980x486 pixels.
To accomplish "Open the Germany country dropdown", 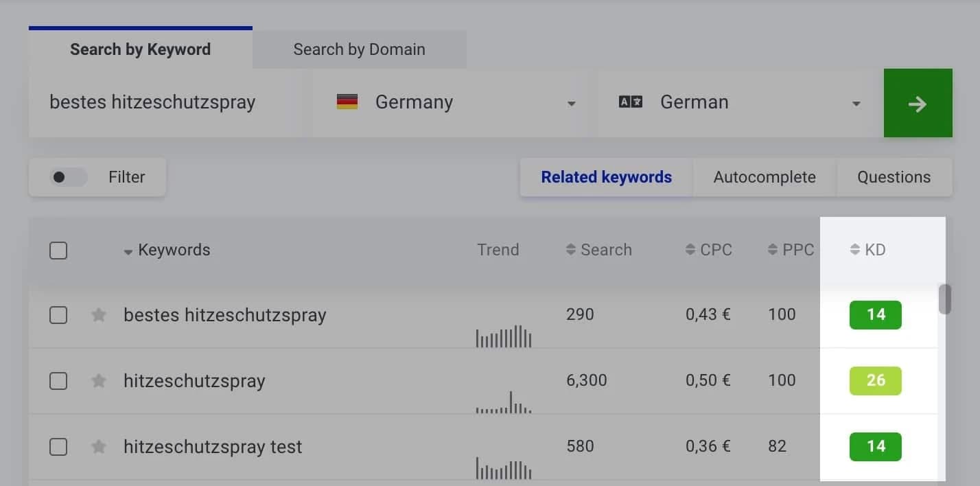I will [x=572, y=103].
